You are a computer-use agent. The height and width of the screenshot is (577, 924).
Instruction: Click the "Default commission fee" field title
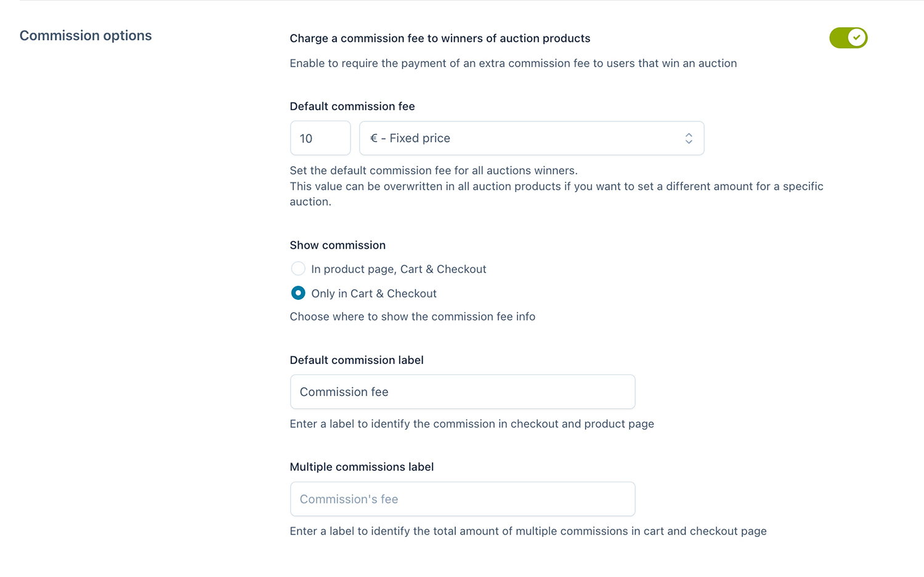tap(352, 107)
